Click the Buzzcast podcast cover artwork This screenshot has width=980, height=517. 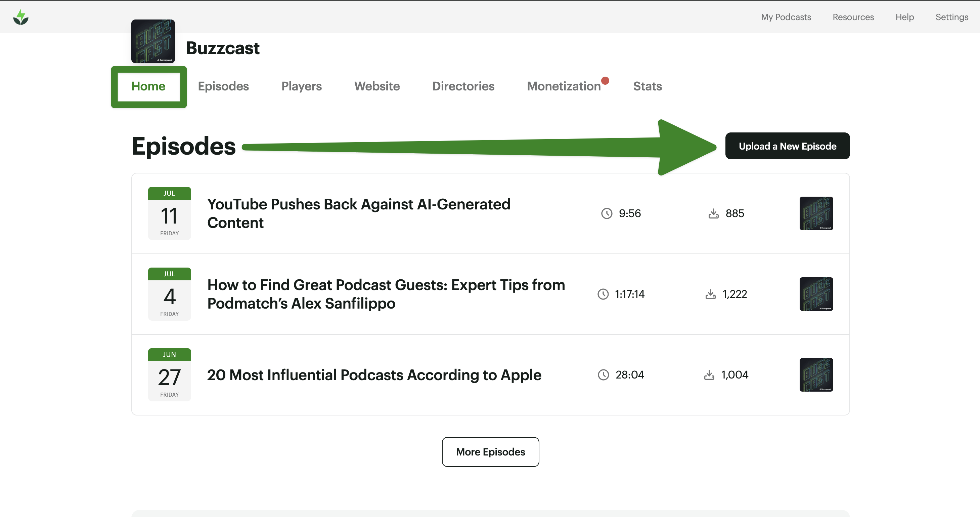click(x=153, y=41)
